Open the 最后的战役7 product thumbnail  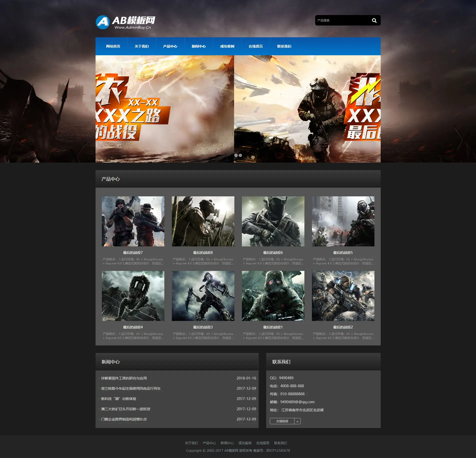133,221
